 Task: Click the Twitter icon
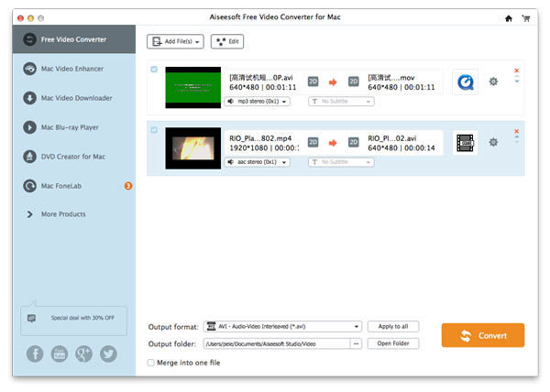(x=108, y=354)
